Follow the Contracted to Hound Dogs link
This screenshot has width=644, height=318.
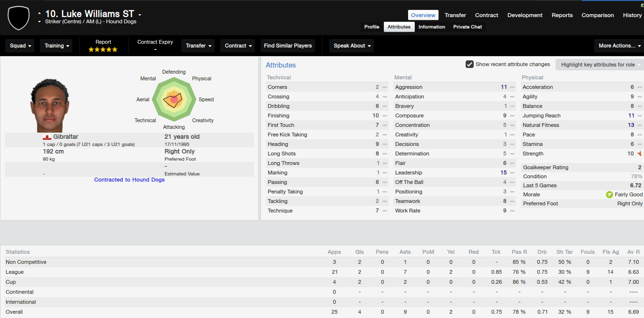(x=129, y=180)
